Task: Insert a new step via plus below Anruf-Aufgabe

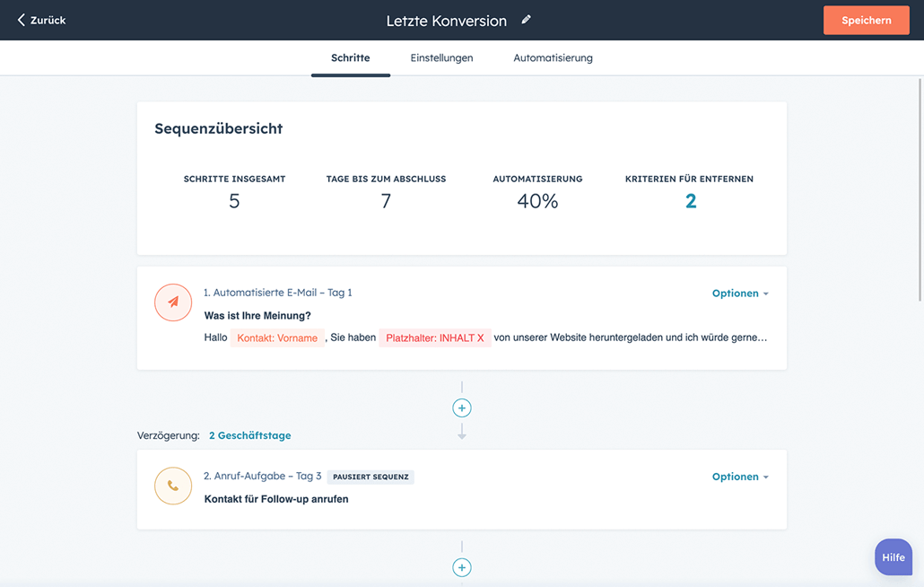Action: pyautogui.click(x=461, y=567)
